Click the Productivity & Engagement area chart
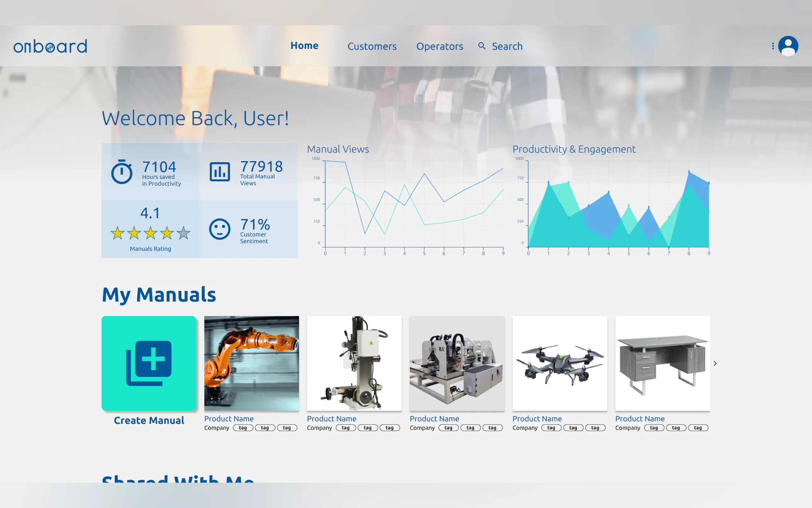Image resolution: width=812 pixels, height=508 pixels. coord(613,206)
